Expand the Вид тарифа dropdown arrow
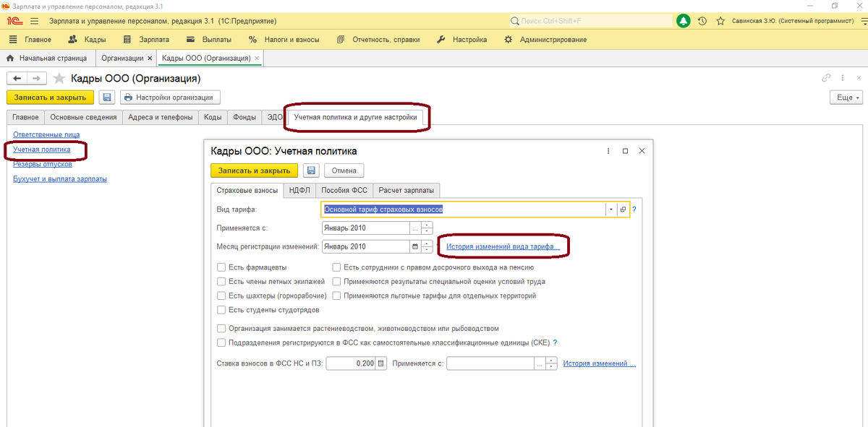Screen dimensions: 868x427 [x=611, y=210]
